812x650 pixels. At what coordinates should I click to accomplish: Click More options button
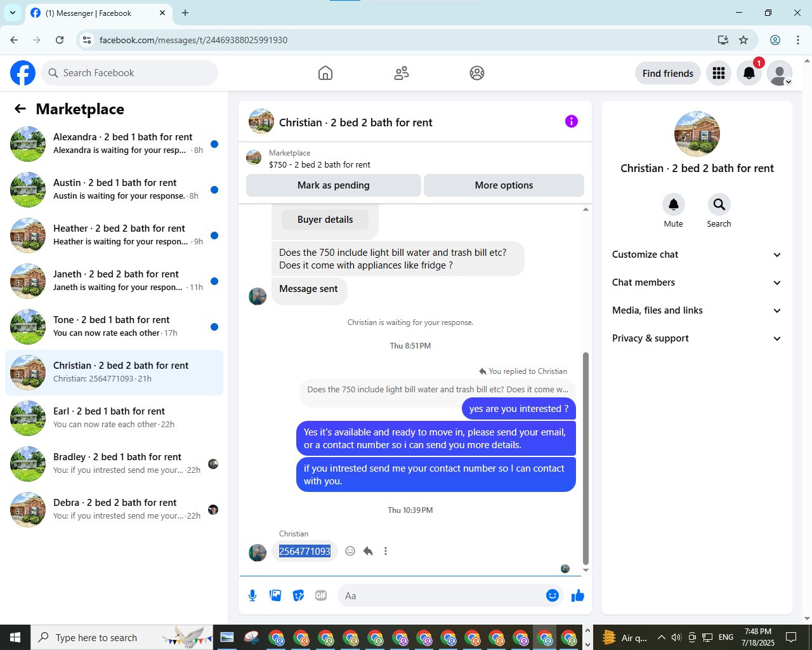(x=504, y=185)
